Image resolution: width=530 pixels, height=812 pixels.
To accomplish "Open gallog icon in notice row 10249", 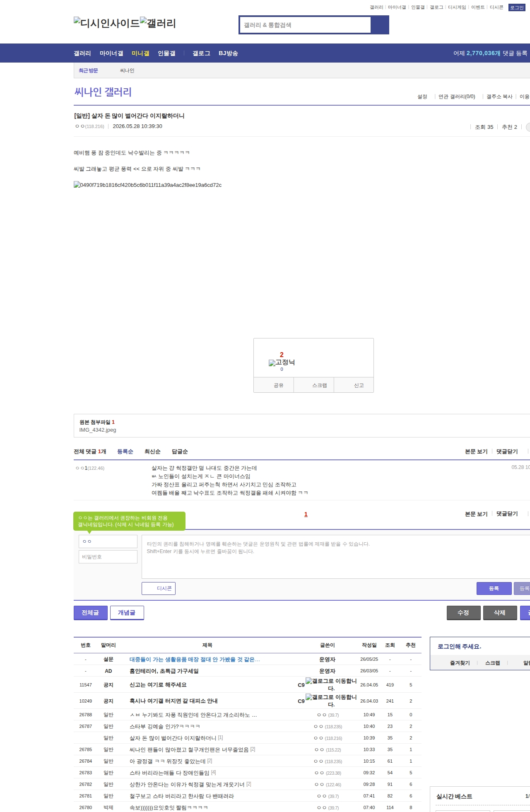I will click(x=331, y=701).
